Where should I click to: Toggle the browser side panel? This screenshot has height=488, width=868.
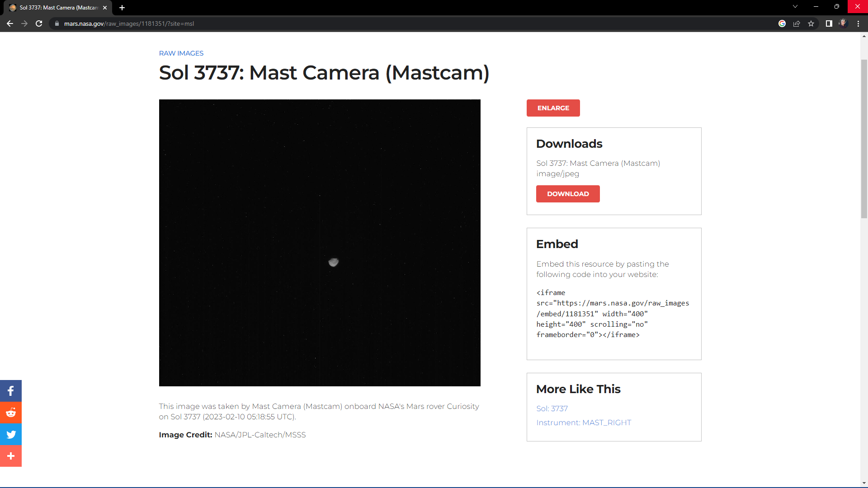click(x=829, y=23)
